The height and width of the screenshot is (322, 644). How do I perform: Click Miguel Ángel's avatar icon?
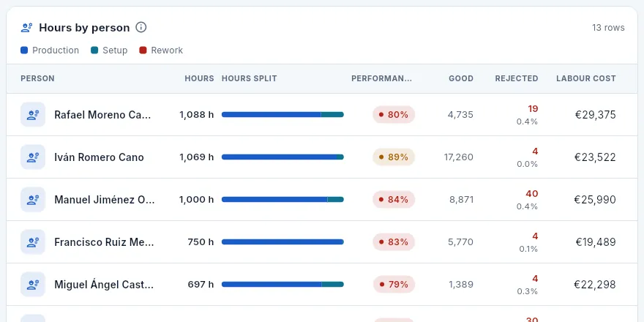tap(33, 284)
